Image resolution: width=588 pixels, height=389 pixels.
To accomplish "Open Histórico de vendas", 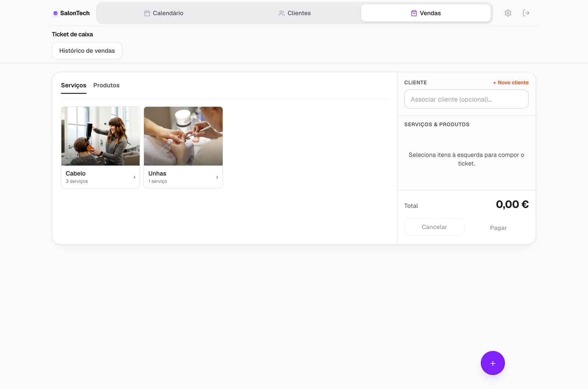I will coord(87,51).
